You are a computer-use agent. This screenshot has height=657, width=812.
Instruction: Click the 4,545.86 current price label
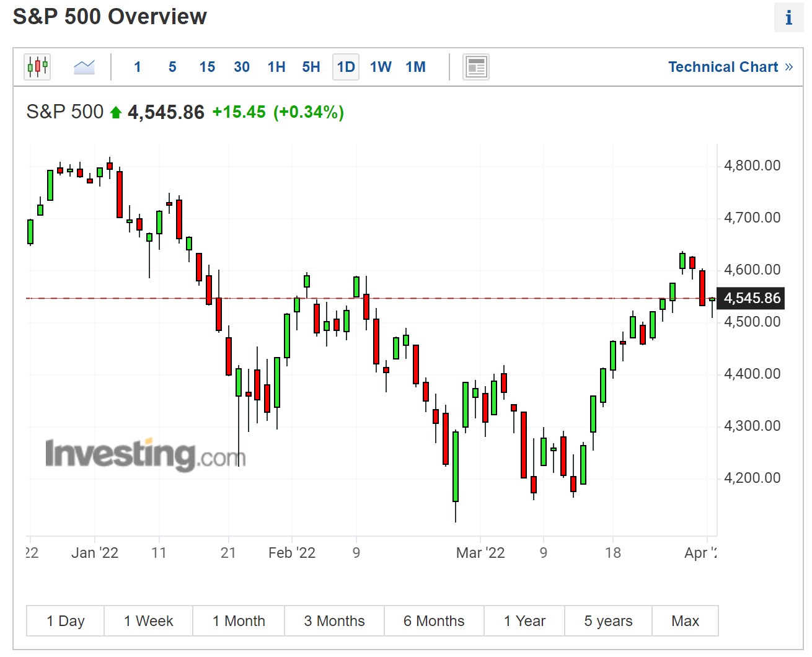[x=751, y=298]
